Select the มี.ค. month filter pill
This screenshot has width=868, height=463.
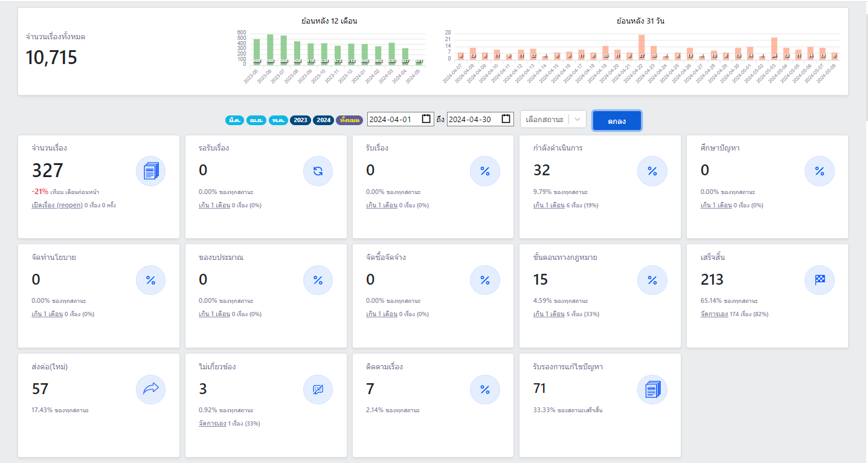click(234, 120)
